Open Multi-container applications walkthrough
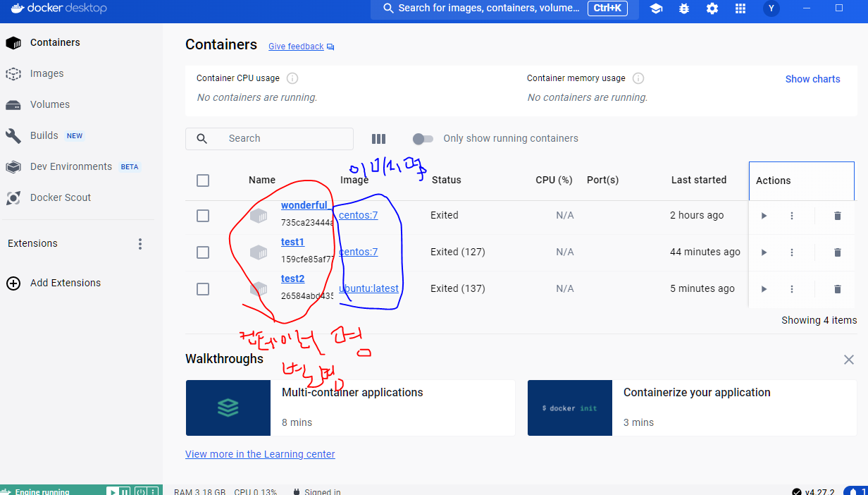Image resolution: width=868 pixels, height=495 pixels. point(350,408)
